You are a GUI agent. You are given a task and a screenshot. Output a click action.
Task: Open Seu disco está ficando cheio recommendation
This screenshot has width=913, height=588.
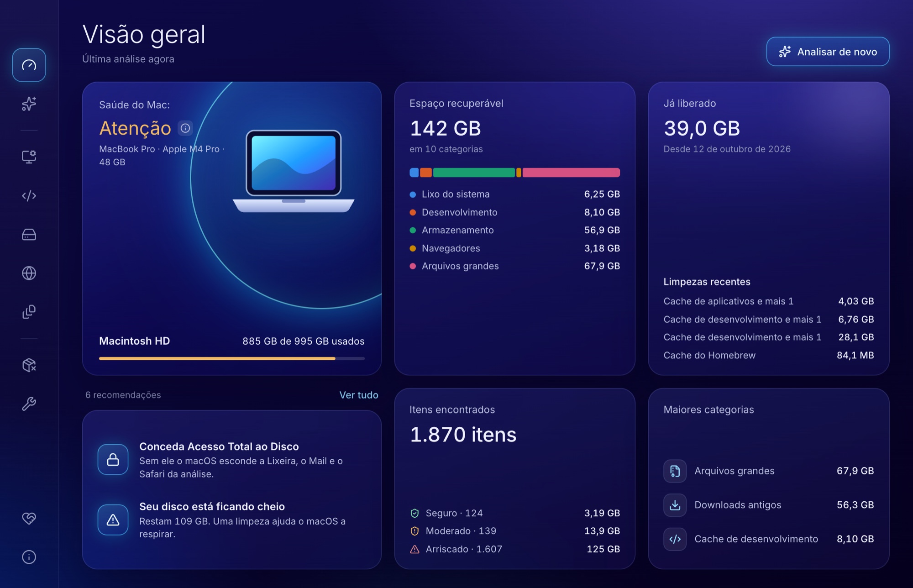pos(232,520)
